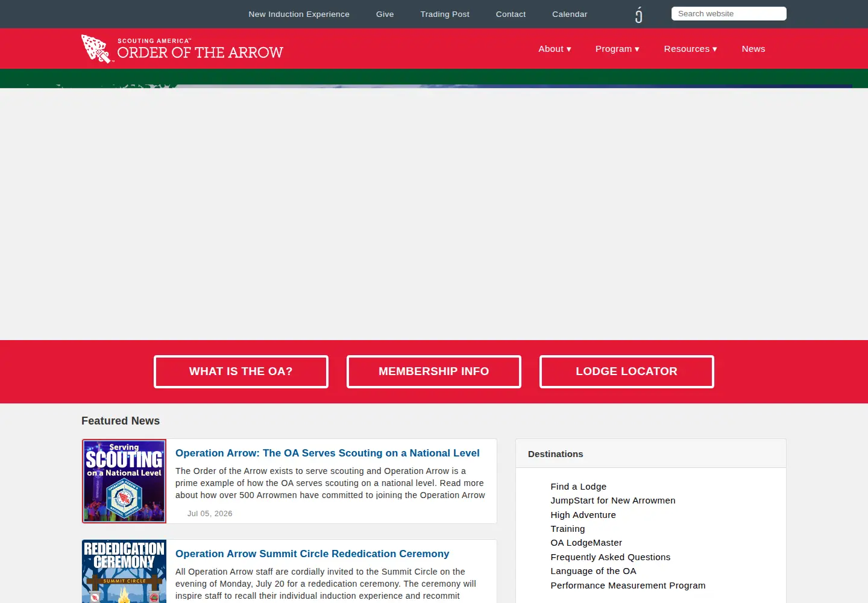Image resolution: width=868 pixels, height=603 pixels.
Task: Open OA LodgeMaster link
Action: (586, 543)
